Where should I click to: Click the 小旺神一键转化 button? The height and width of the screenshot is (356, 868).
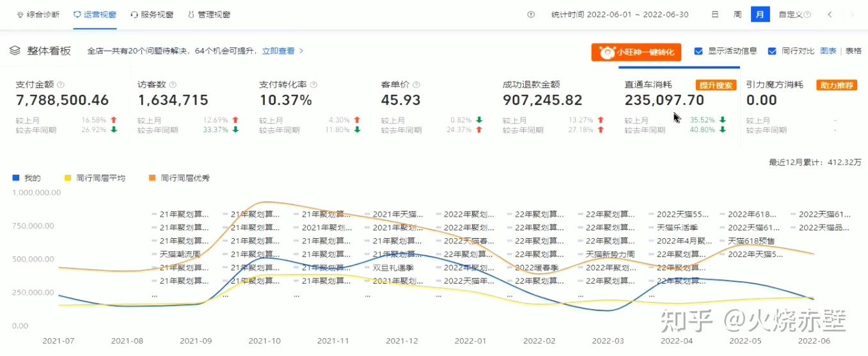[x=636, y=52]
